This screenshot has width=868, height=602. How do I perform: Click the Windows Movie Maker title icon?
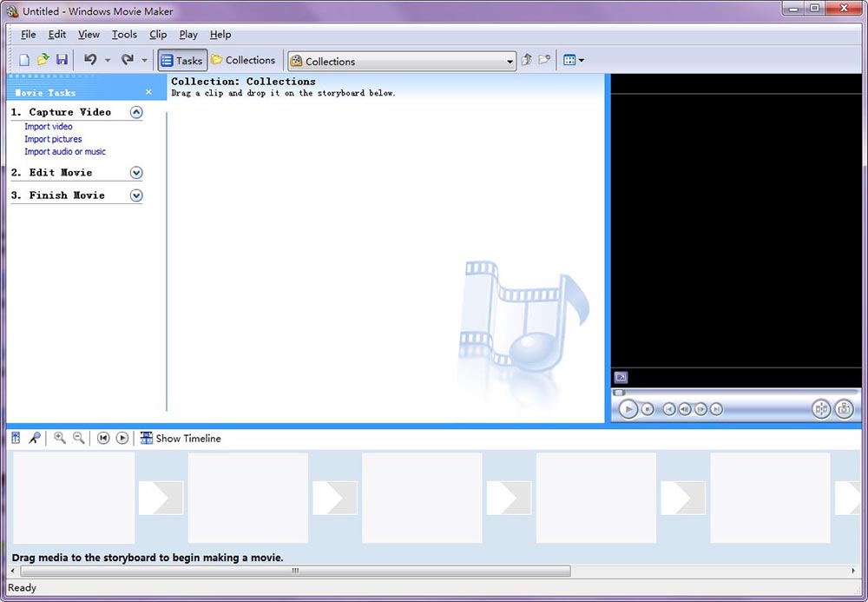12,11
